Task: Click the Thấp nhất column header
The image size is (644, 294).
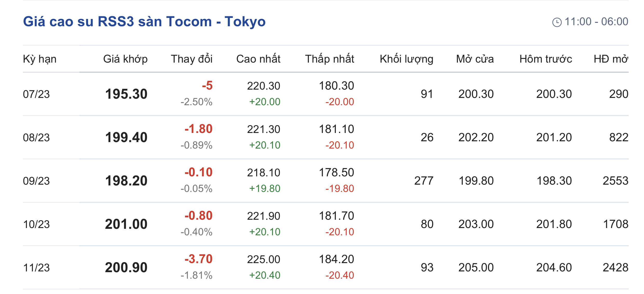Action: click(329, 59)
